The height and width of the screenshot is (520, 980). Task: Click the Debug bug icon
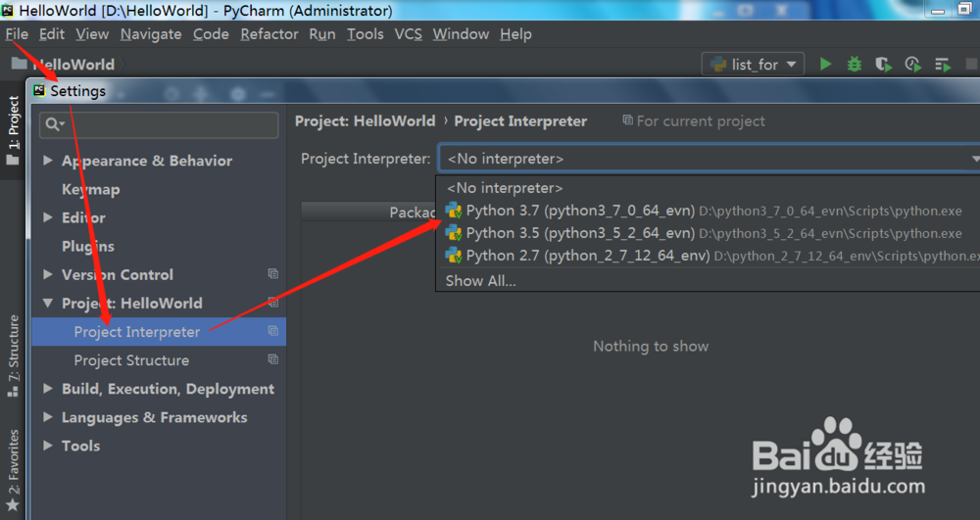point(854,64)
